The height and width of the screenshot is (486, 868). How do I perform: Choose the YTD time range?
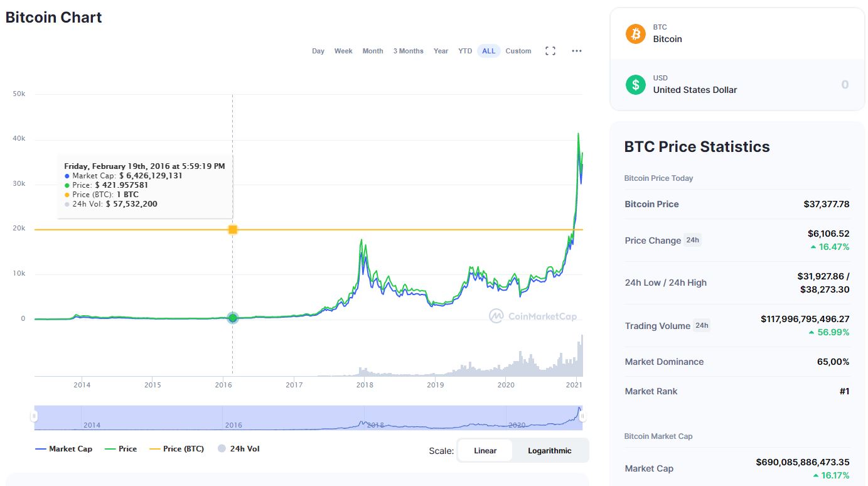pyautogui.click(x=465, y=51)
